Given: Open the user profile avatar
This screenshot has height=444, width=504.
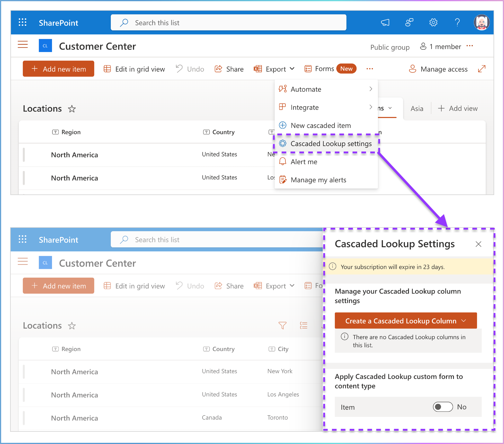Looking at the screenshot, I should pyautogui.click(x=481, y=22).
